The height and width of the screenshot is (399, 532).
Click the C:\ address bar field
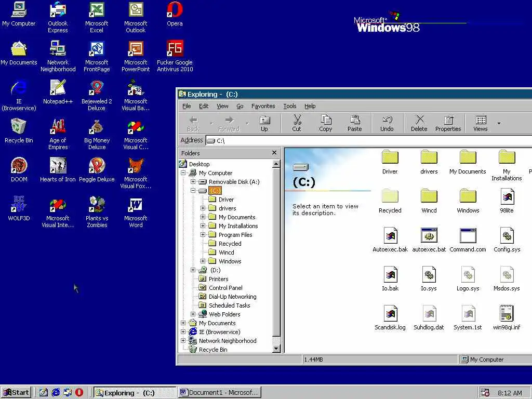[x=368, y=140]
